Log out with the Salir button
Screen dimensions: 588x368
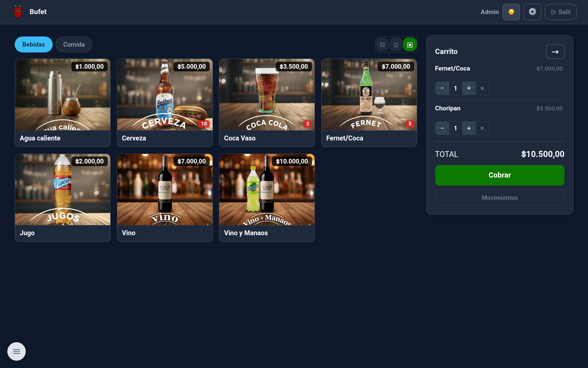tap(561, 12)
